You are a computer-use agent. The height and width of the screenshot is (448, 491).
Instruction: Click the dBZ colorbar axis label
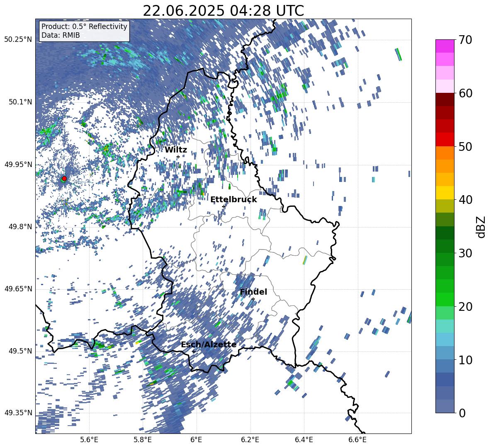481,227
